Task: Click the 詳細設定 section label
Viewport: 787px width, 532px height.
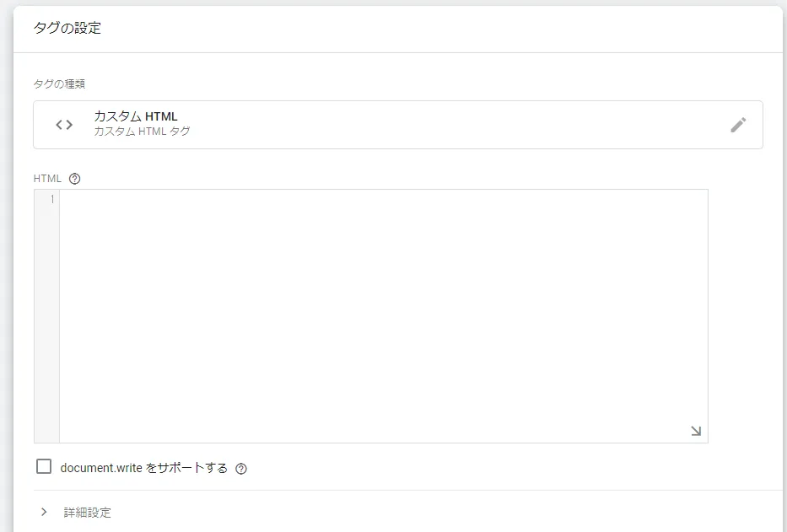Action: pos(88,512)
